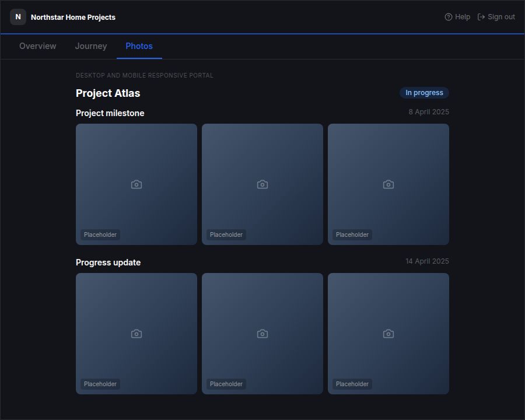
Task: Open first Progress update photo thumbnail
Action: point(136,334)
